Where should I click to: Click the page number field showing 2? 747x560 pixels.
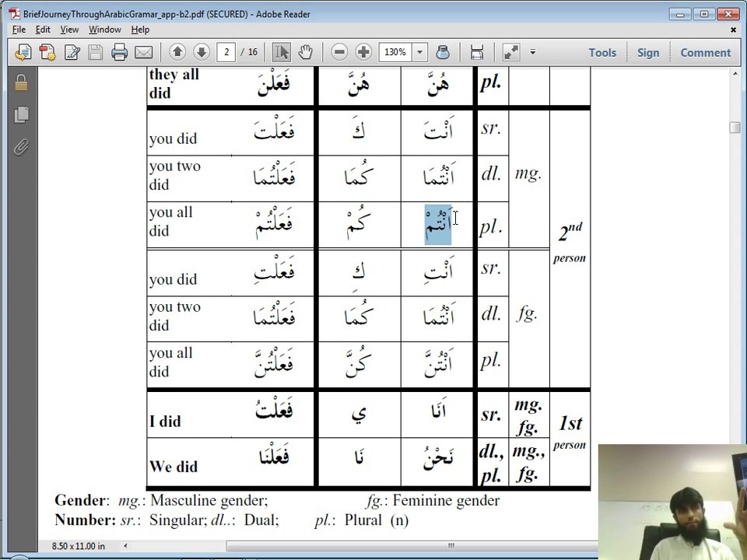[226, 52]
